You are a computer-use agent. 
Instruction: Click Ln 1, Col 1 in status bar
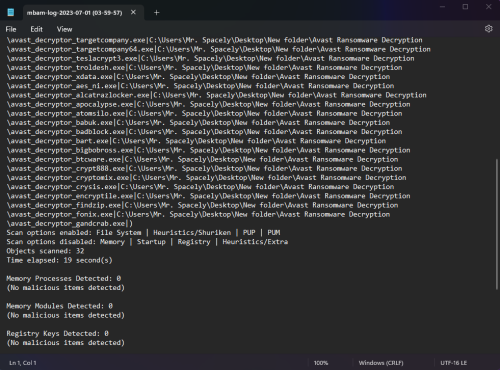[23, 363]
